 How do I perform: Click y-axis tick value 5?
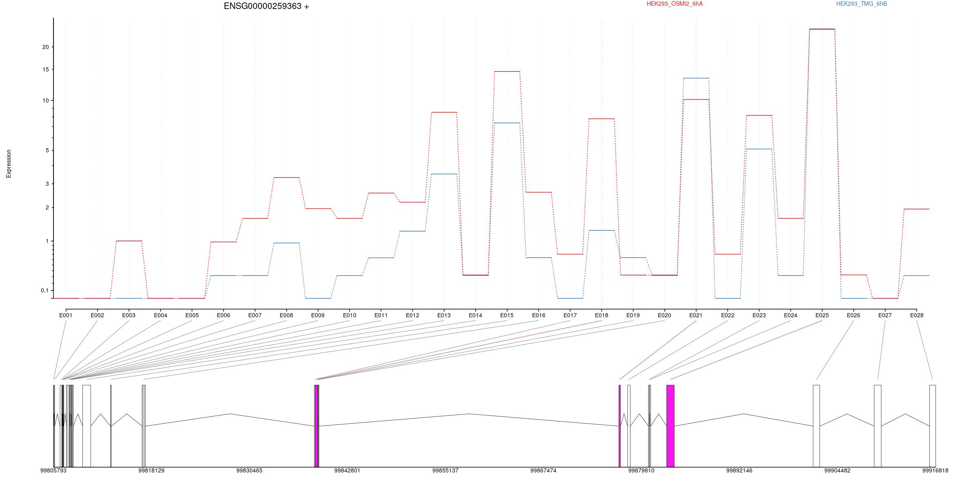click(47, 150)
